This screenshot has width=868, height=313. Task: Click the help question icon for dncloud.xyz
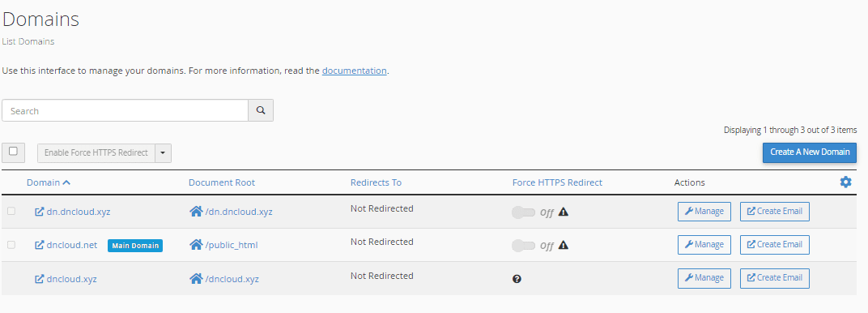[x=517, y=279]
